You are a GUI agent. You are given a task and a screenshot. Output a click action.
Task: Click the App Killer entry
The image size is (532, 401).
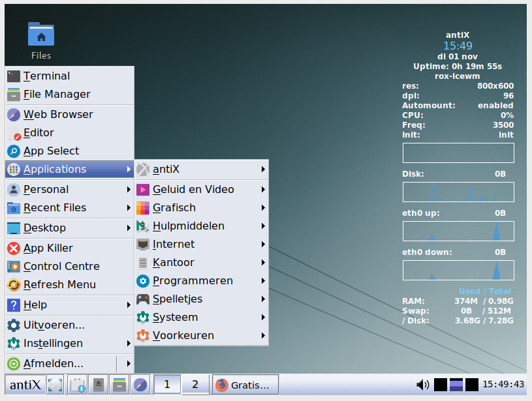[x=48, y=248]
